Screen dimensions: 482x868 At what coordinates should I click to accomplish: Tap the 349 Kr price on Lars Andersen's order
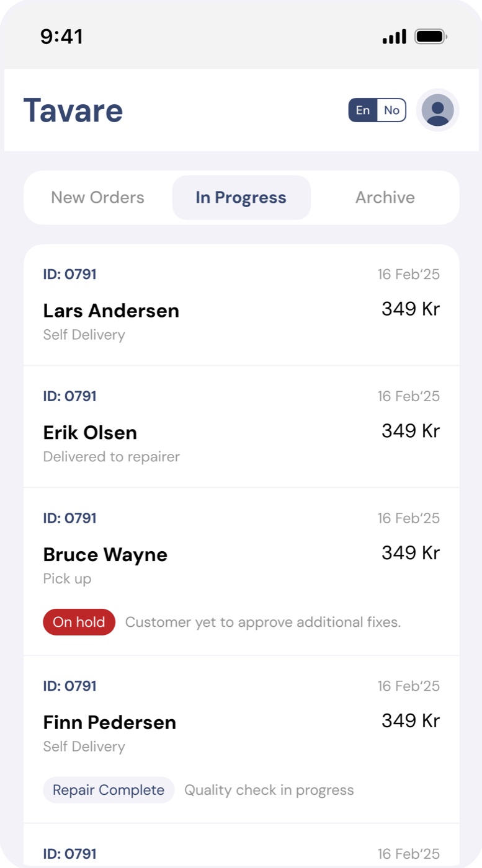coord(411,309)
